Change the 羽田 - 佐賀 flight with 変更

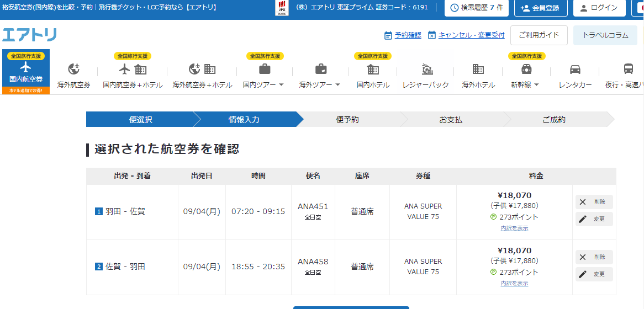click(594, 219)
